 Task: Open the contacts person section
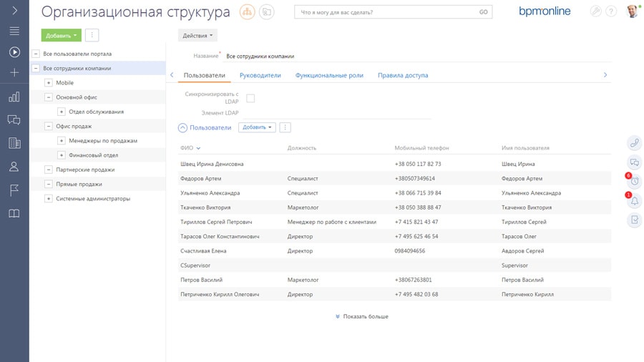14,166
